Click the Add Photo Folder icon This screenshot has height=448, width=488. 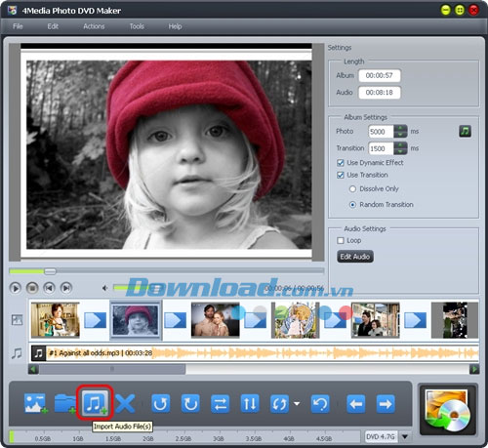click(x=65, y=403)
